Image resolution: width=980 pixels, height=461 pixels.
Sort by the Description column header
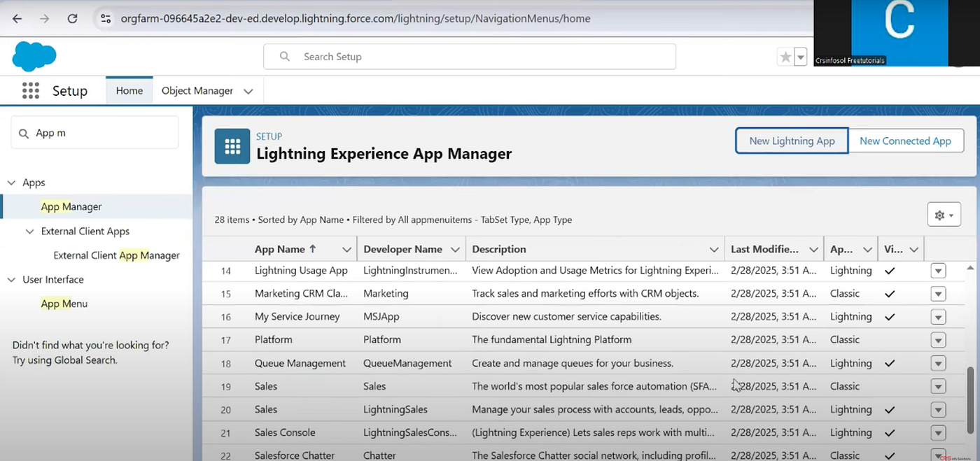point(499,249)
